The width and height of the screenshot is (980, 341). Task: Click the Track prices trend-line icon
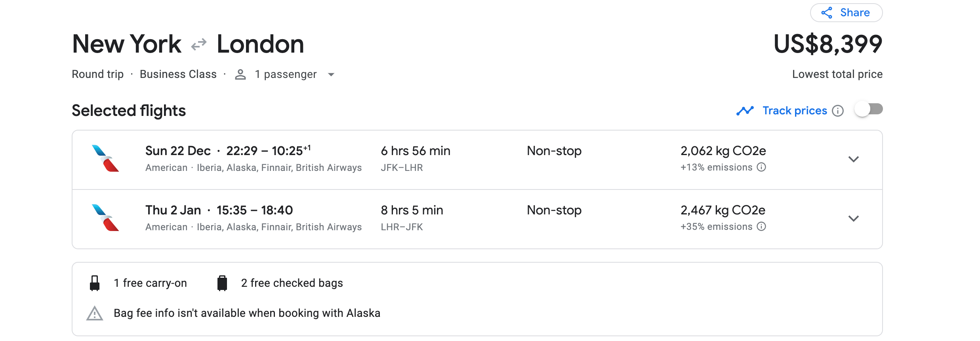coord(745,111)
